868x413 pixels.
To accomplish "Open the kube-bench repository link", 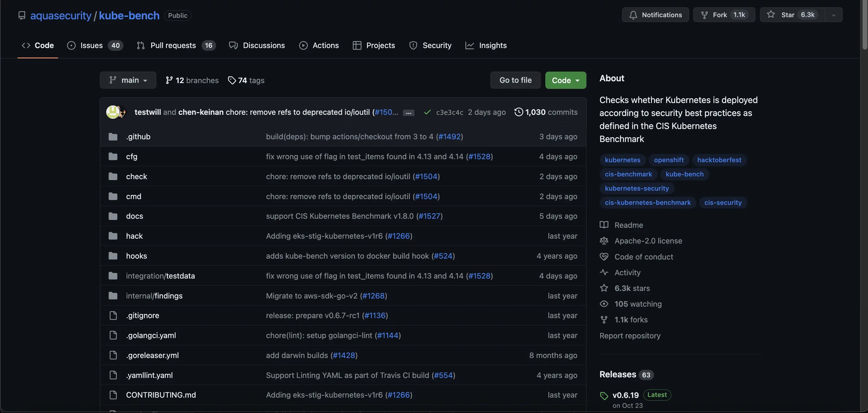I will pos(129,15).
